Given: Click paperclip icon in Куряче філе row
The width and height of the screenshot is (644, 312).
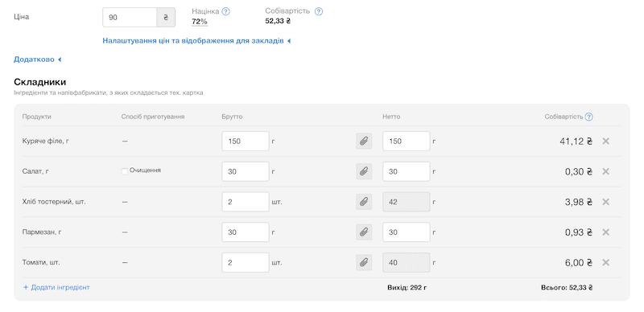Looking at the screenshot, I should (x=364, y=142).
